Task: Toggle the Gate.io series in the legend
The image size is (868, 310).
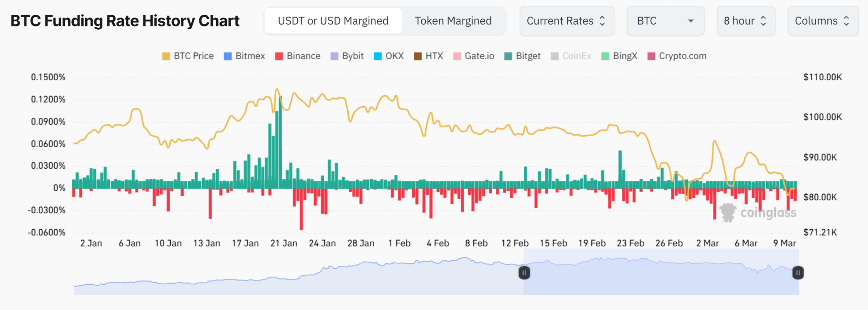Action: (474, 56)
